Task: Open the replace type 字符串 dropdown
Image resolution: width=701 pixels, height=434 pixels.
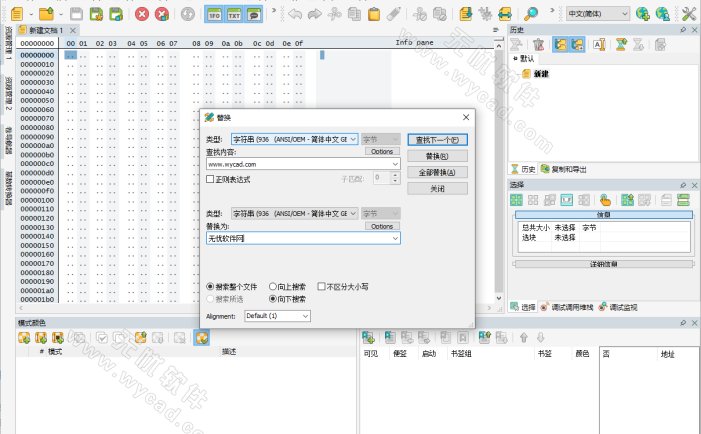Action: [294, 214]
